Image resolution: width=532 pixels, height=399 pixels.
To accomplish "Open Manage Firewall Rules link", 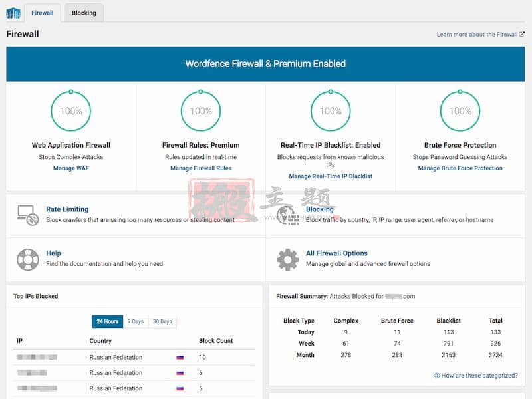I will (201, 168).
